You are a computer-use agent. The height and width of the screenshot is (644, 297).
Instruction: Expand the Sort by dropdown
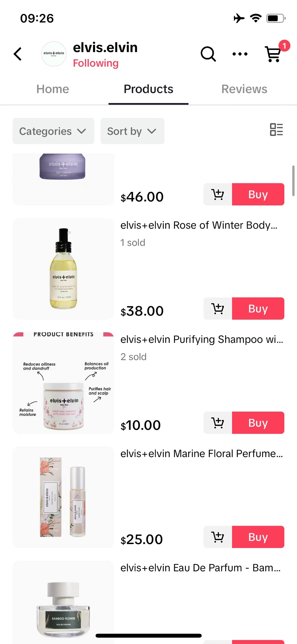pyautogui.click(x=133, y=131)
